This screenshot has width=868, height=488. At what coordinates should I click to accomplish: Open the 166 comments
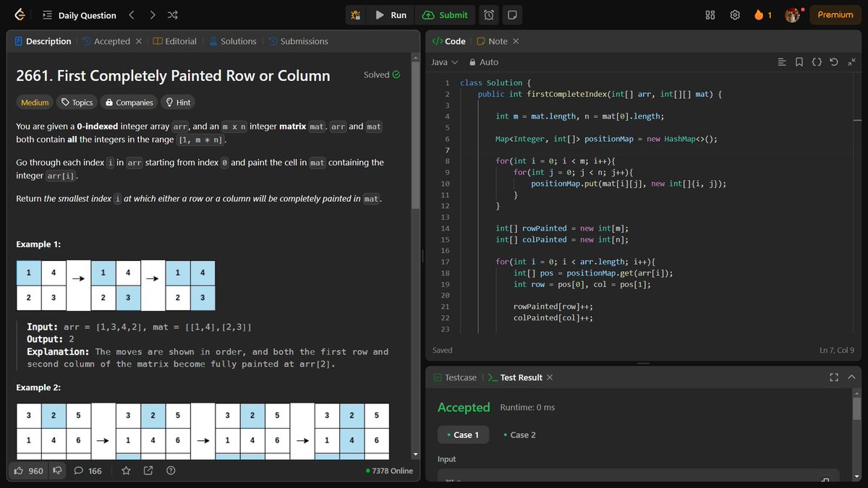click(x=88, y=471)
